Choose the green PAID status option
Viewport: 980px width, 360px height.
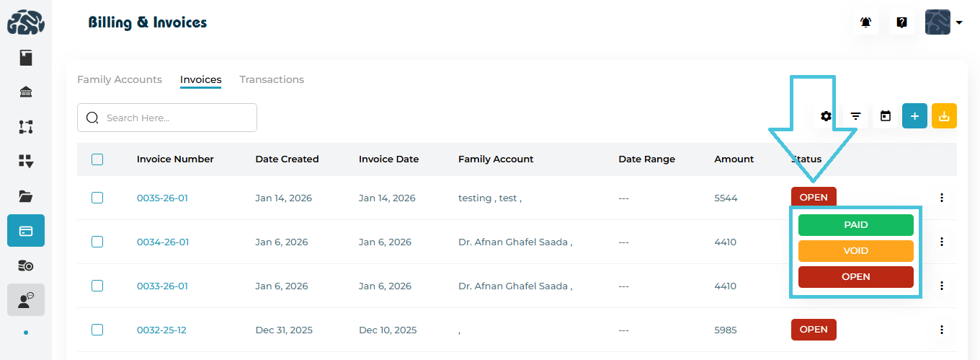[855, 225]
